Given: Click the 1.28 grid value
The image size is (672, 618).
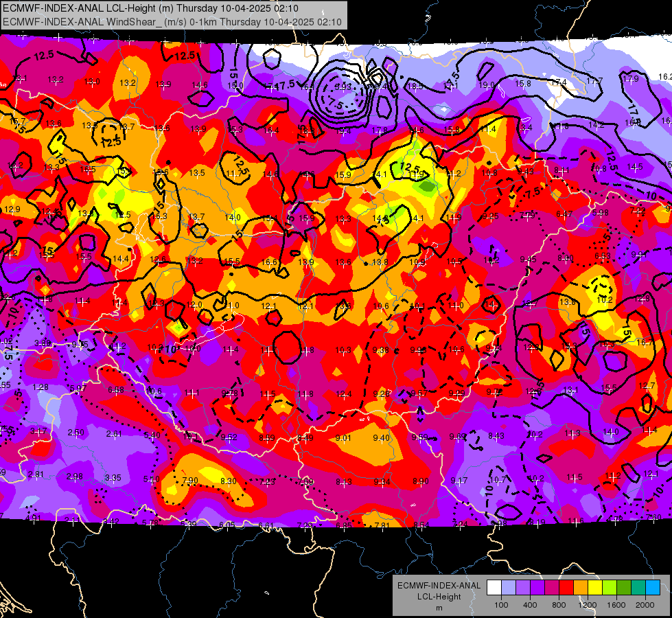Looking at the screenshot, I should [40, 387].
